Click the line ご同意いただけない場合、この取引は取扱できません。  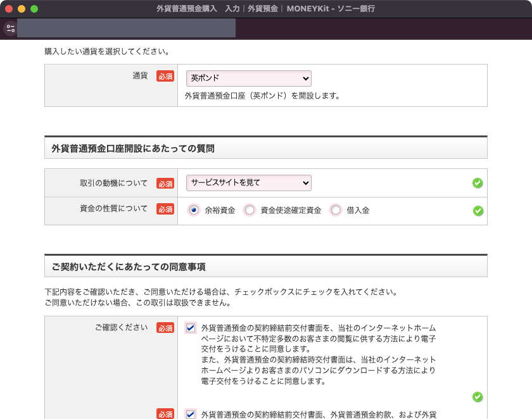click(138, 303)
